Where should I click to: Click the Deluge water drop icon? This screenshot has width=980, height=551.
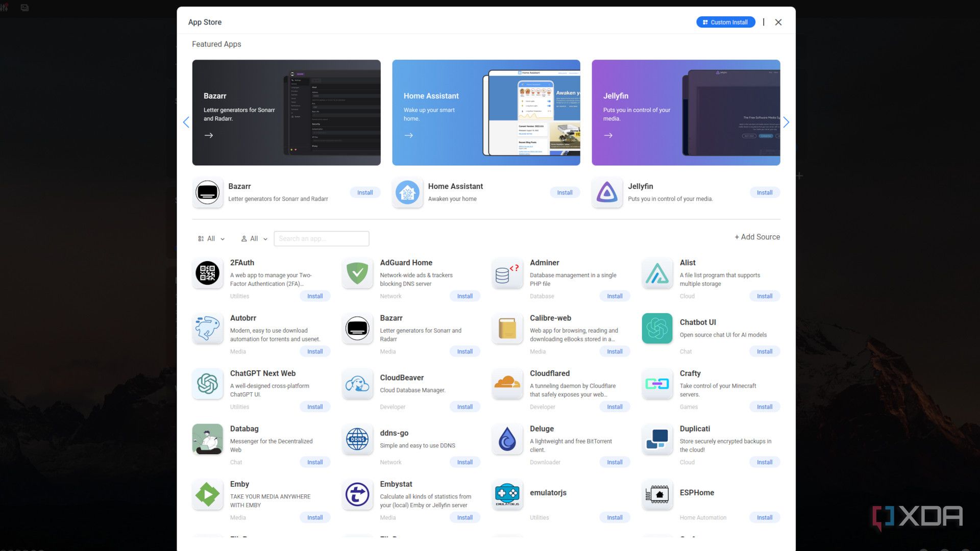click(x=507, y=439)
